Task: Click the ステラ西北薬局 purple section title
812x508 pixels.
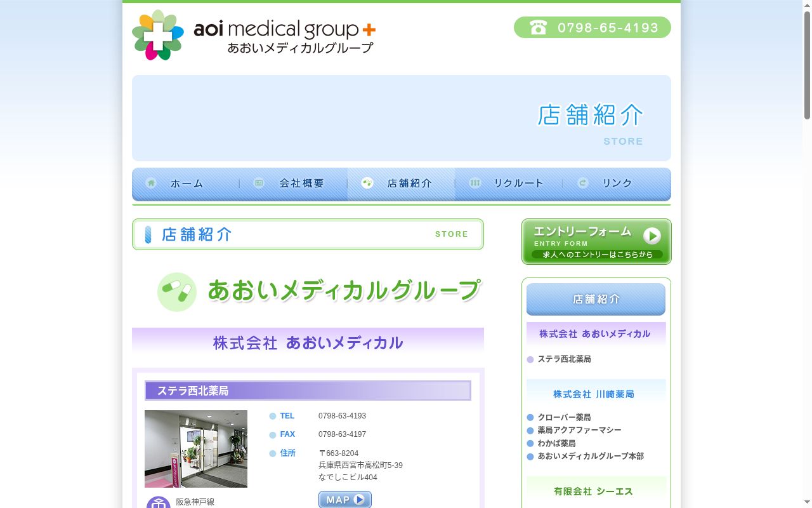Action: (x=308, y=391)
